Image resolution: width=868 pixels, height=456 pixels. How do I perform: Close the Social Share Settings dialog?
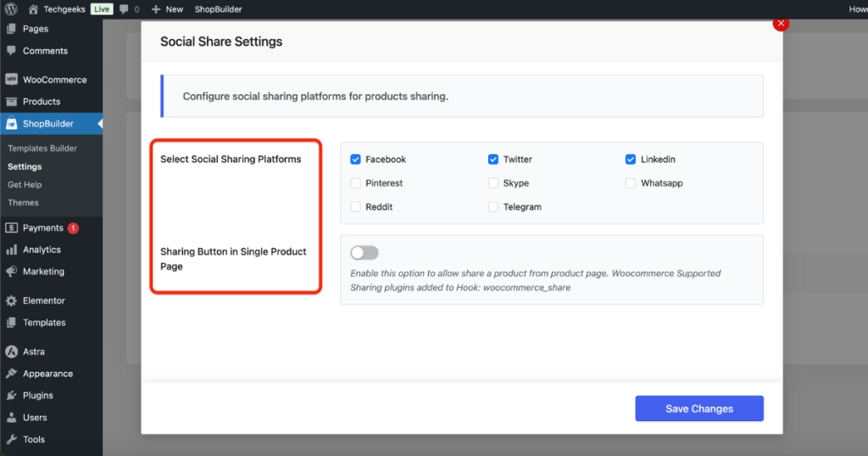coord(781,23)
